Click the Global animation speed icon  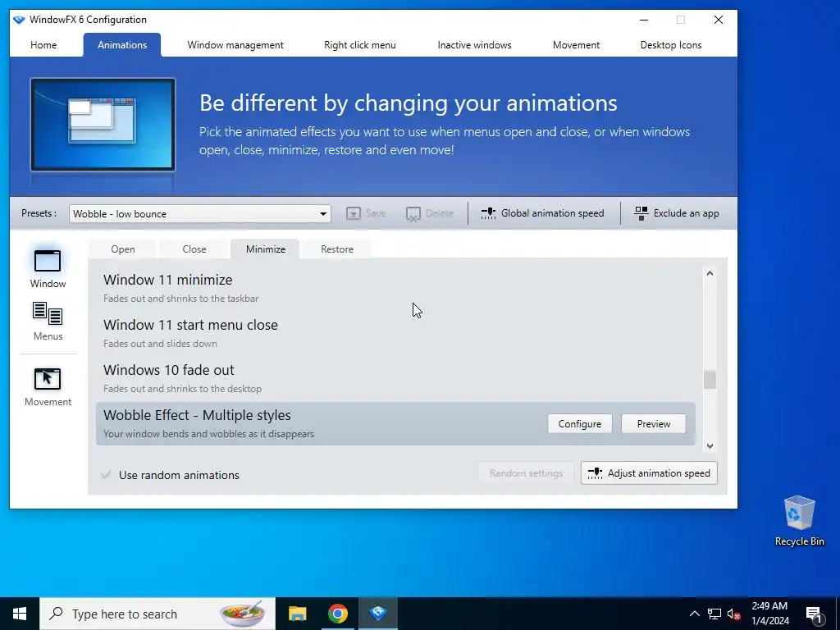(x=488, y=213)
